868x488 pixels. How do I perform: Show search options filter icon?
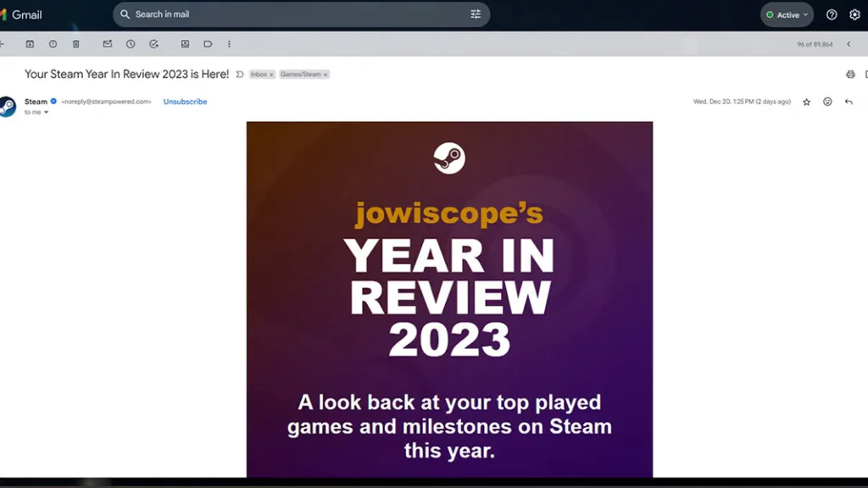click(x=476, y=14)
